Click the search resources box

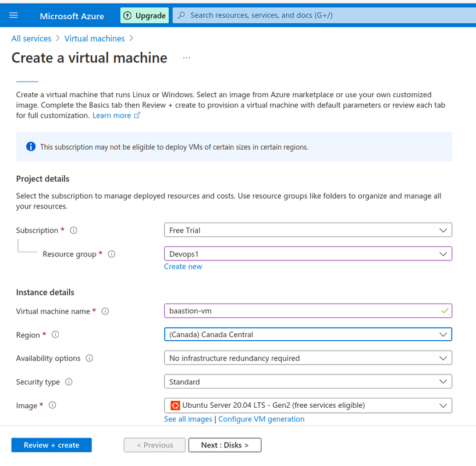pos(324,15)
